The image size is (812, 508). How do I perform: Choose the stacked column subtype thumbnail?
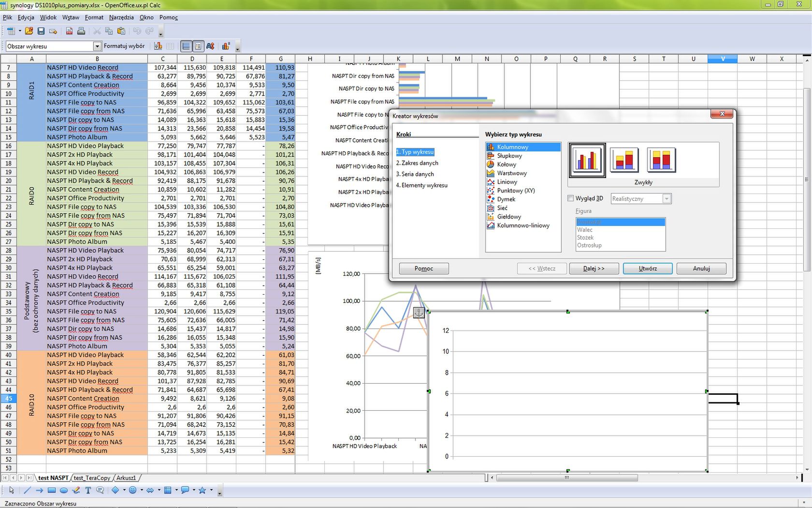(624, 160)
